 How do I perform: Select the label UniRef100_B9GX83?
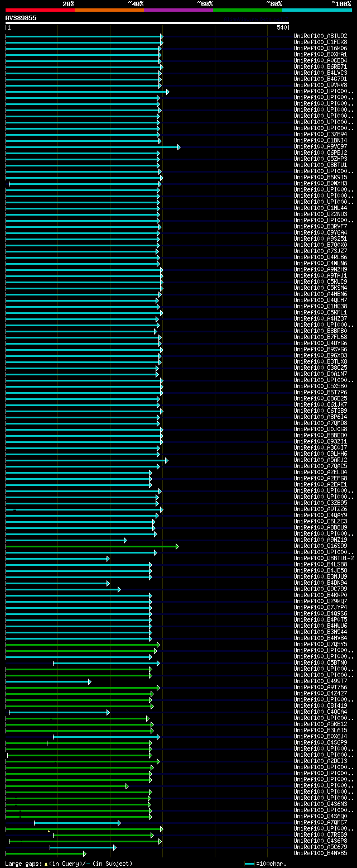click(320, 355)
